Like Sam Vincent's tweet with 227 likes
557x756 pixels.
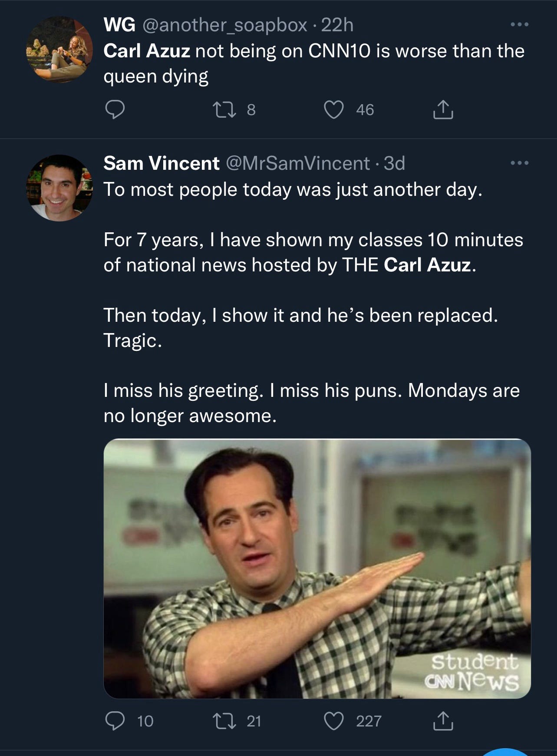click(x=334, y=721)
